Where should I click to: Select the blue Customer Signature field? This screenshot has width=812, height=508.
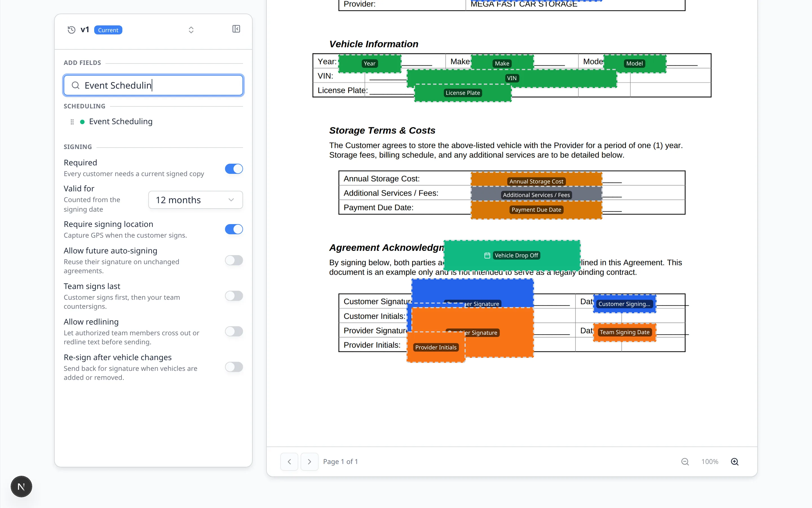pyautogui.click(x=473, y=292)
